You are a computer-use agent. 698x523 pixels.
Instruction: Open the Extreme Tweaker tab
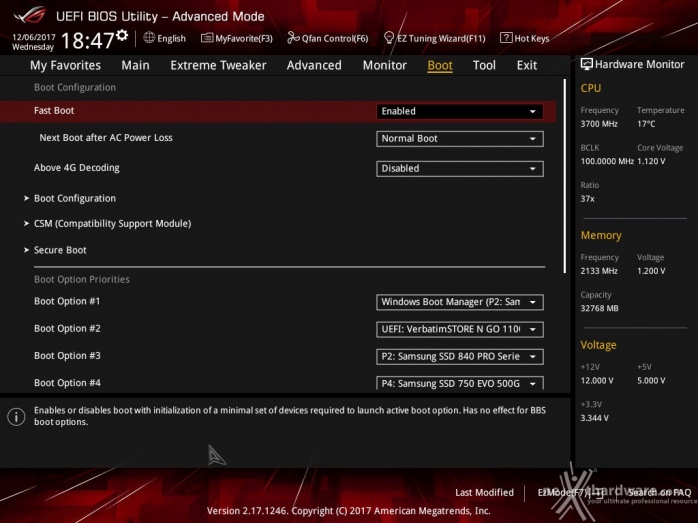coord(218,65)
